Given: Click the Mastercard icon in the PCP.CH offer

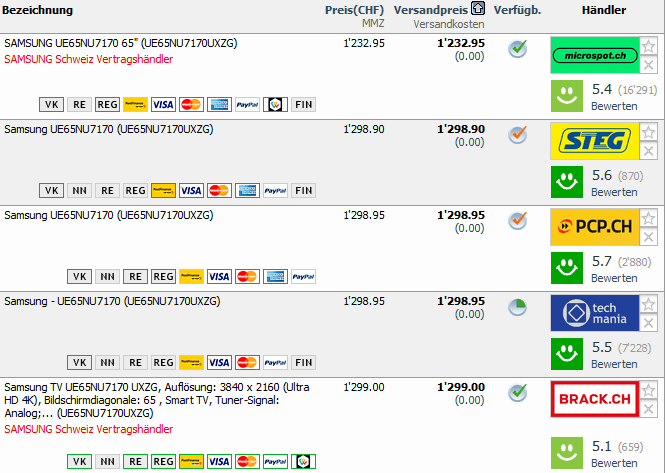Looking at the screenshot, I should pyautogui.click(x=247, y=276).
